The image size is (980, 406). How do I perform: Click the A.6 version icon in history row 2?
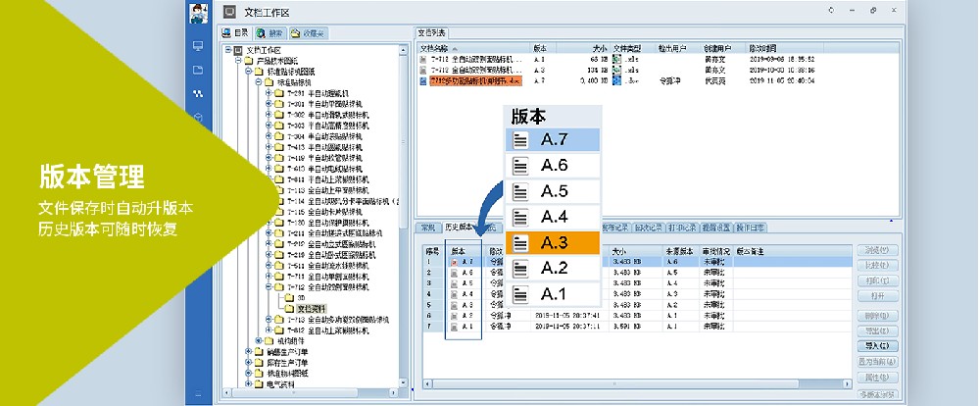click(454, 272)
